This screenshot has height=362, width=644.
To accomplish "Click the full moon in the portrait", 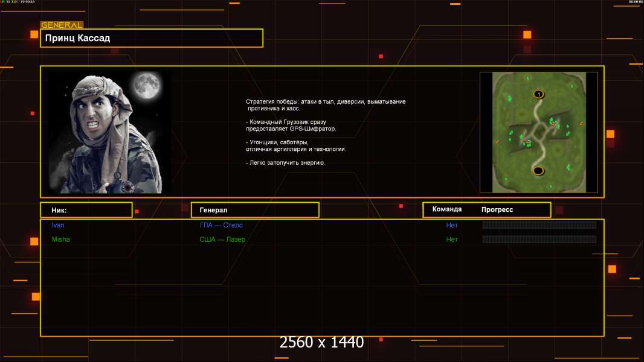I will (x=146, y=85).
